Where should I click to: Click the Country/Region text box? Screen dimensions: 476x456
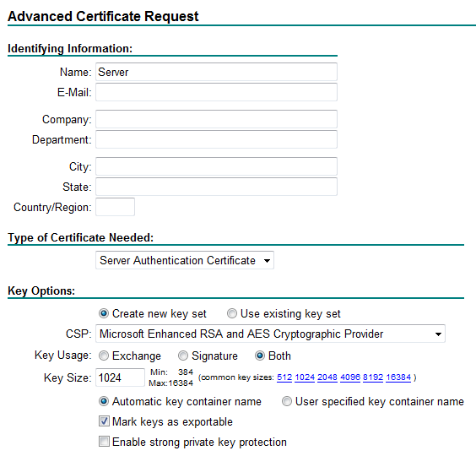115,207
